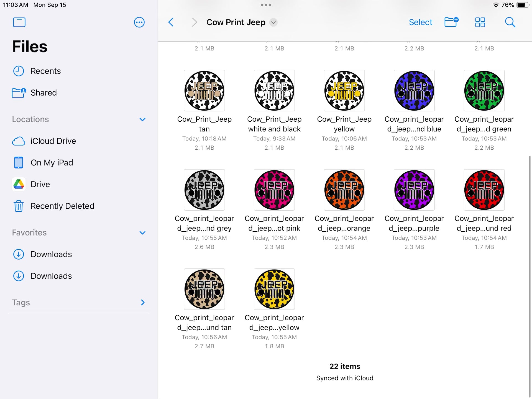Image resolution: width=532 pixels, height=399 pixels.
Task: Create a new folder
Action: pyautogui.click(x=451, y=22)
